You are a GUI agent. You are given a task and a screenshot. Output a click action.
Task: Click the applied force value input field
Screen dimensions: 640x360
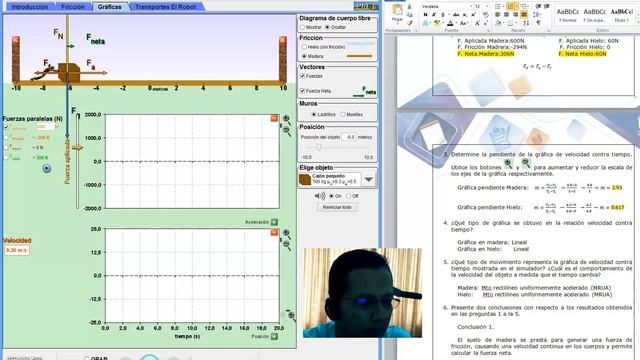tap(45, 127)
